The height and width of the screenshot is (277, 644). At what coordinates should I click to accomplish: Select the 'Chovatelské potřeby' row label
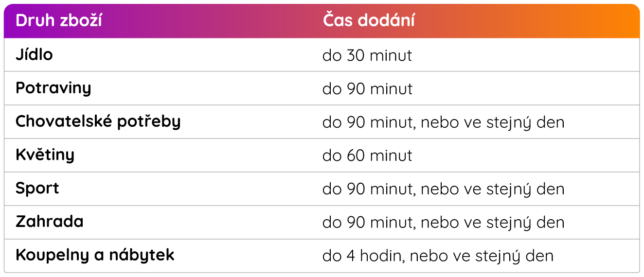98,121
